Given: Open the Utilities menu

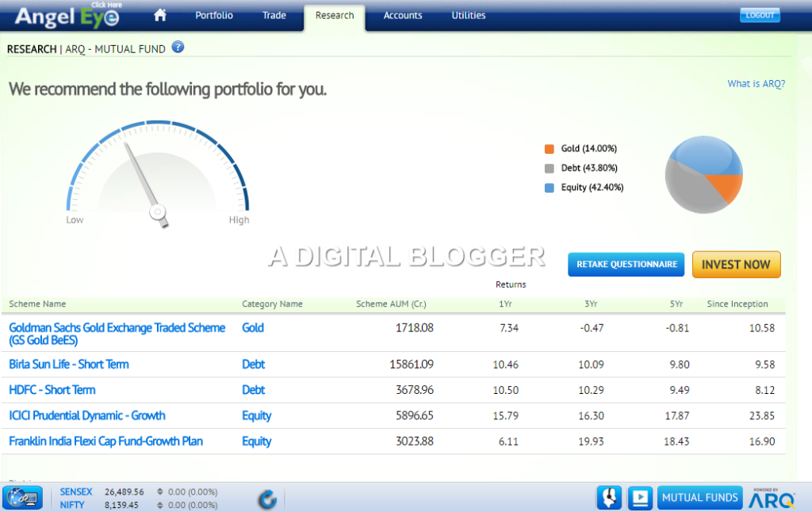Looking at the screenshot, I should [x=469, y=15].
